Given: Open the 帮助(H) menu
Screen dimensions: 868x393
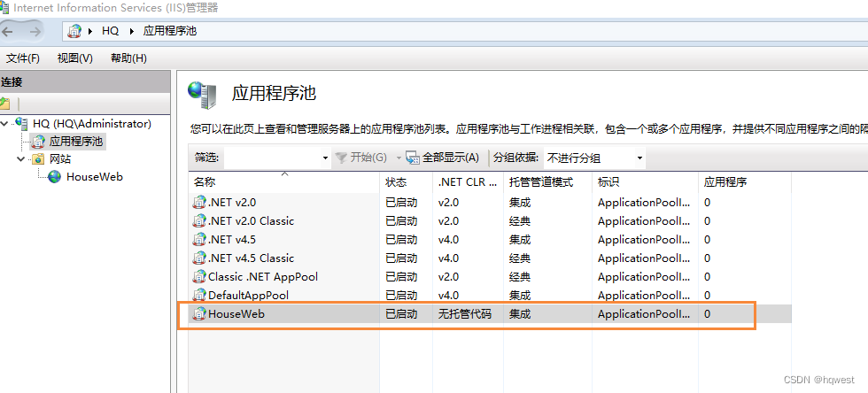Looking at the screenshot, I should point(128,58).
